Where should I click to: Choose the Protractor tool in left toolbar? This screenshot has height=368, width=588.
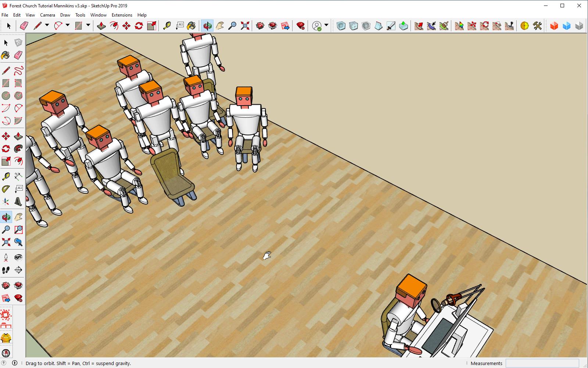click(6, 189)
